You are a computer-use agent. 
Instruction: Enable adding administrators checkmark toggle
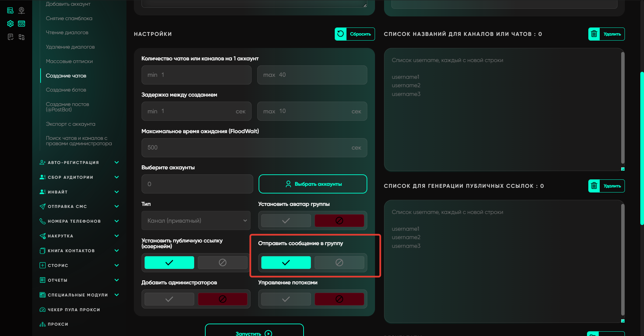(x=169, y=299)
